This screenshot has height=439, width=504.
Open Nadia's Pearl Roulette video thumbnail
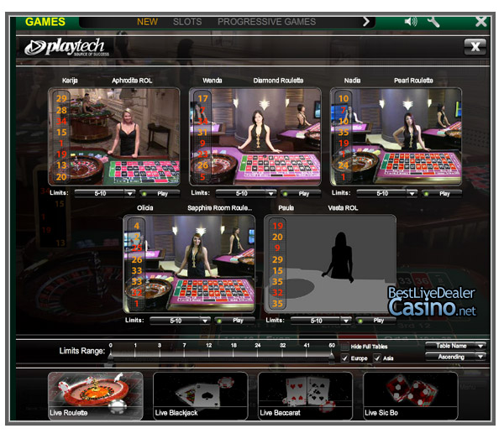pyautogui.click(x=396, y=137)
